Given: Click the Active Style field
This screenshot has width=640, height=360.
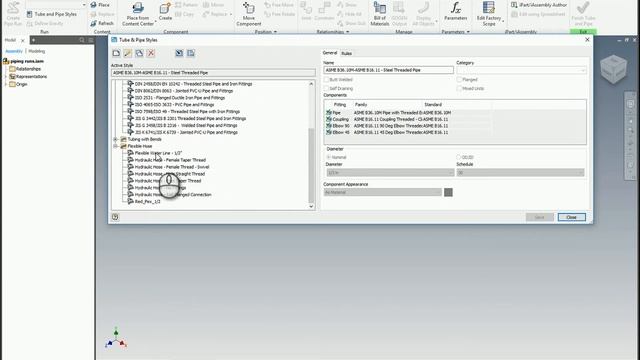Looking at the screenshot, I should [213, 73].
